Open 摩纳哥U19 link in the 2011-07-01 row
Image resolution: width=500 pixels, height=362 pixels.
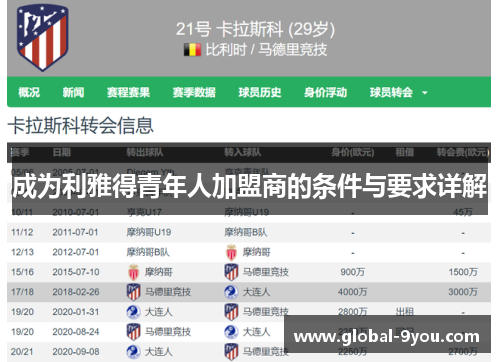[x=149, y=232]
